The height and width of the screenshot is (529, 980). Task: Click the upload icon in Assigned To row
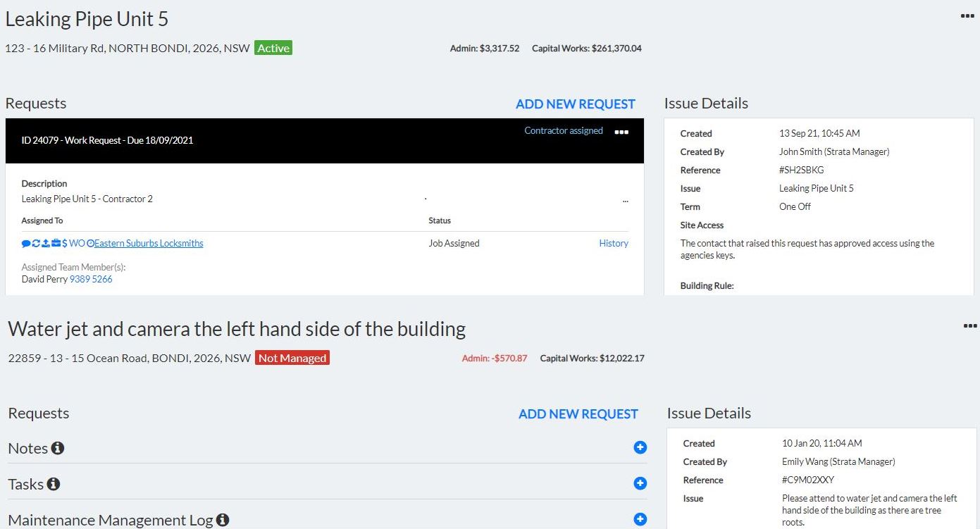click(46, 243)
